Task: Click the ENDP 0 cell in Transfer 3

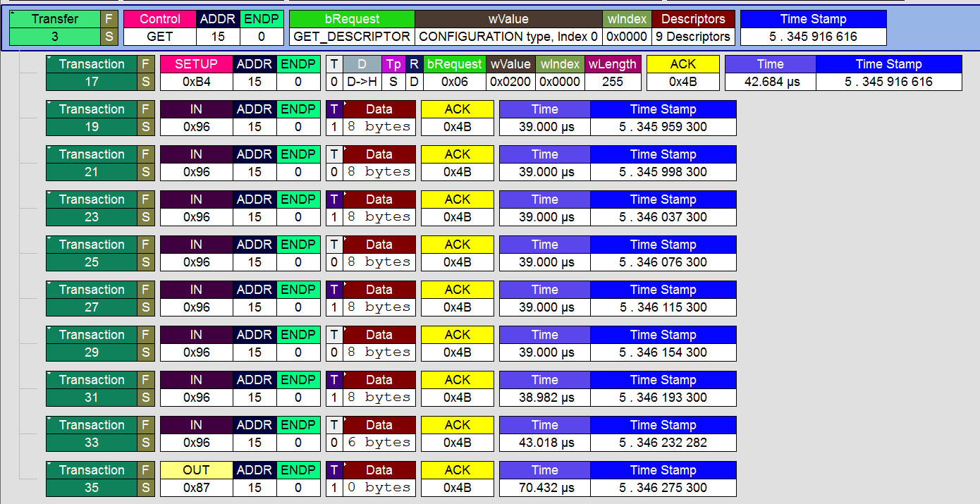Action: click(x=262, y=27)
